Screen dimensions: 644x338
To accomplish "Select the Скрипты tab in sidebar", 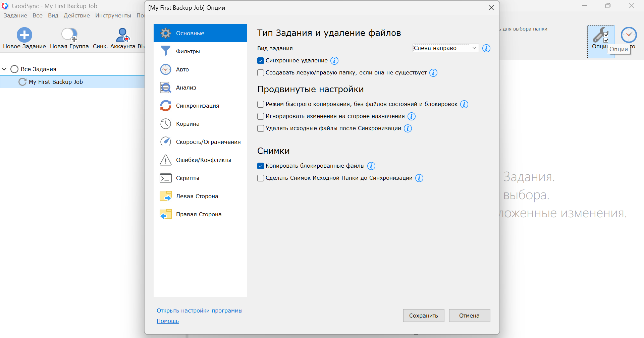I will [x=187, y=178].
